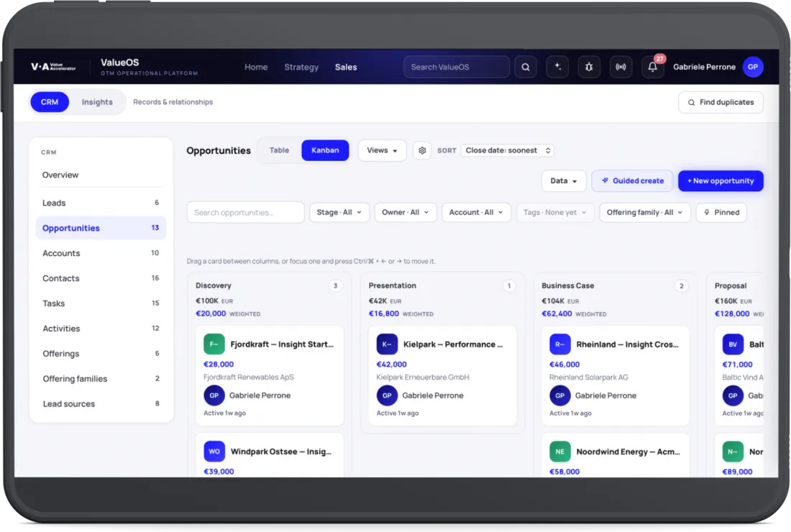Screen dimensions: 791x532
Task: Open the Strategy nav tab
Action: (x=301, y=67)
